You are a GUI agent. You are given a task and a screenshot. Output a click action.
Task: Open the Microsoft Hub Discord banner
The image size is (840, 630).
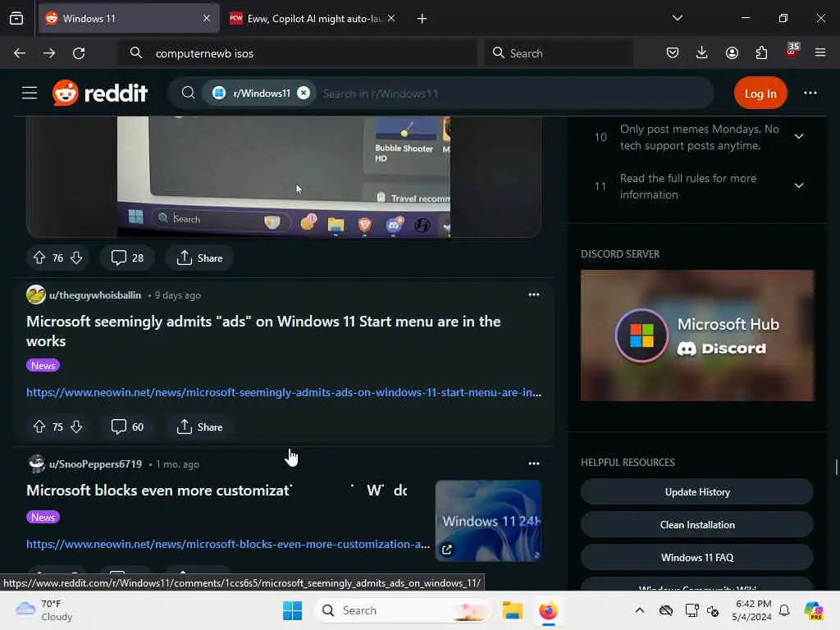coord(697,336)
